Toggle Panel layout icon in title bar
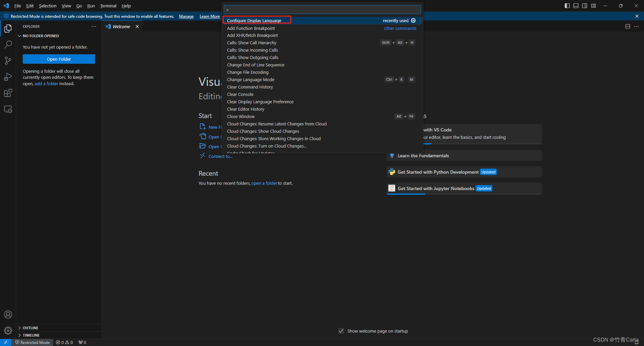Viewport: 644px width, 346px height. (x=576, y=6)
